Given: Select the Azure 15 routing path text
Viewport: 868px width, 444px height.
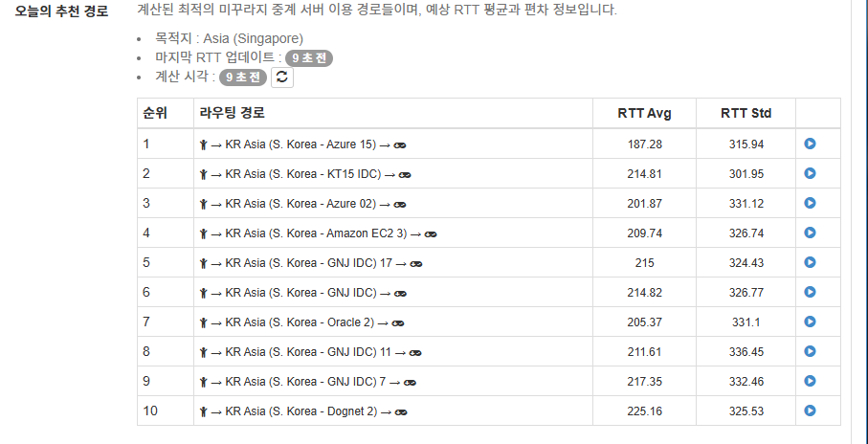Looking at the screenshot, I should click(302, 144).
